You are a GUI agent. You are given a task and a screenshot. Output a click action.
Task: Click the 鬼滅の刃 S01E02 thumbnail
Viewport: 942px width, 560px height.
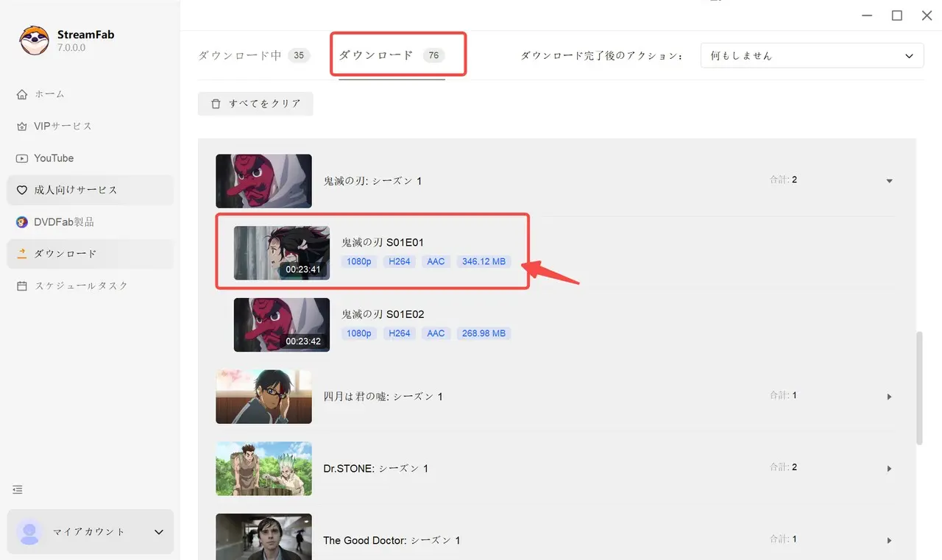(x=282, y=325)
